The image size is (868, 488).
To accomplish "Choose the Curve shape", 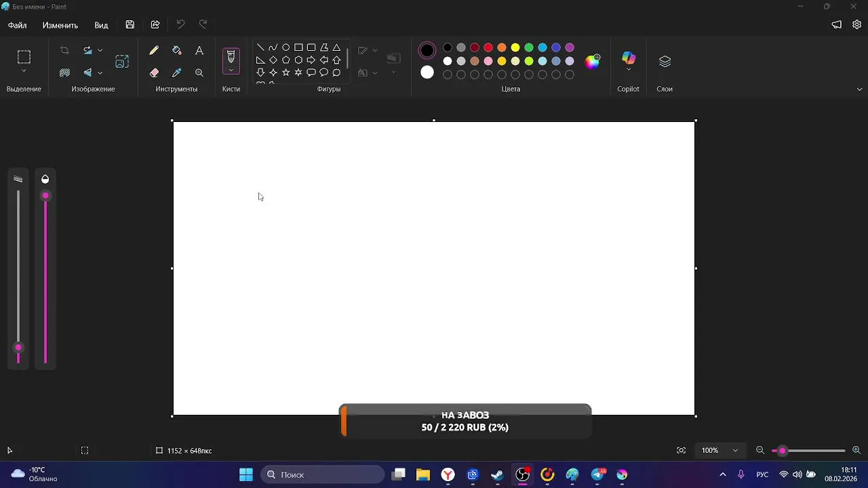I will pyautogui.click(x=273, y=47).
